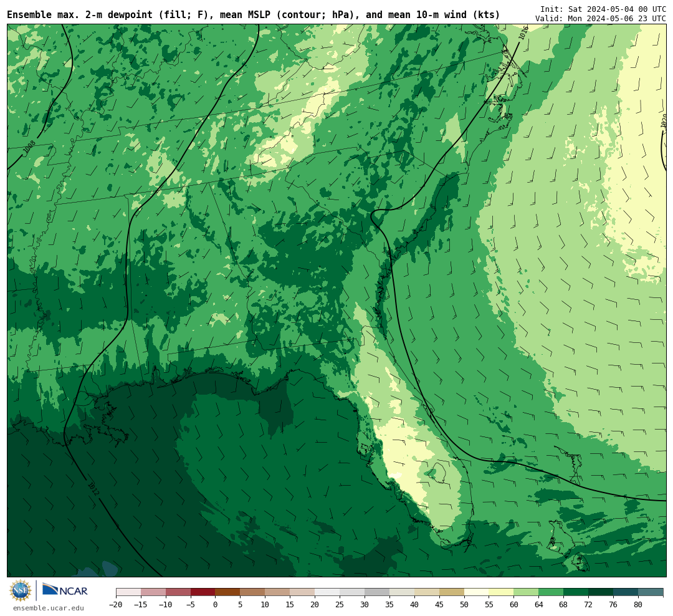Viewport: 673px width, 616px height.
Task: Click the −10 colorbar tick label
Action: (x=166, y=604)
